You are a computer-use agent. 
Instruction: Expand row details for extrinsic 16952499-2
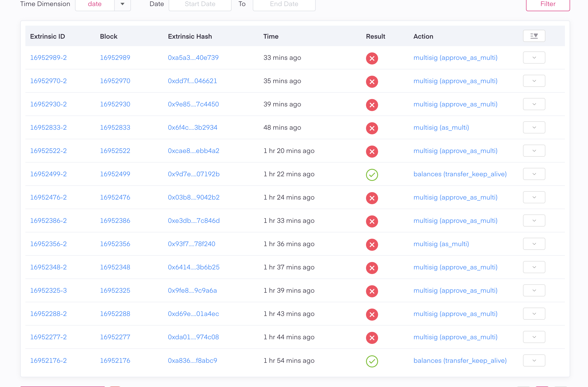534,174
